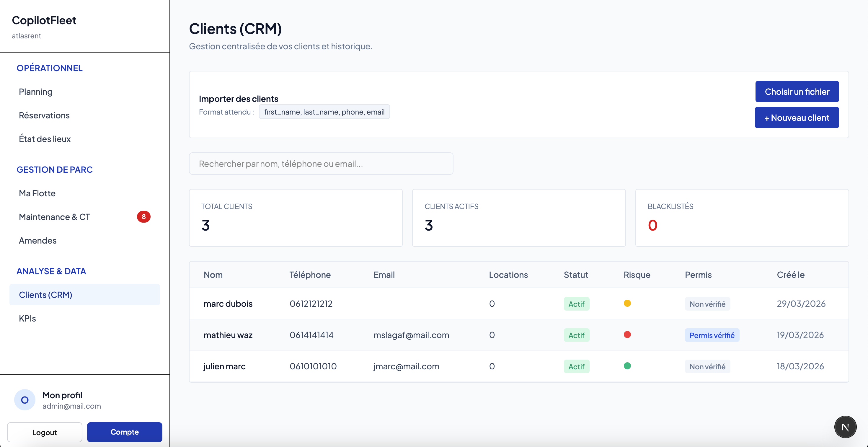Create a client with '+ Nouveau client'
868x447 pixels.
click(797, 118)
